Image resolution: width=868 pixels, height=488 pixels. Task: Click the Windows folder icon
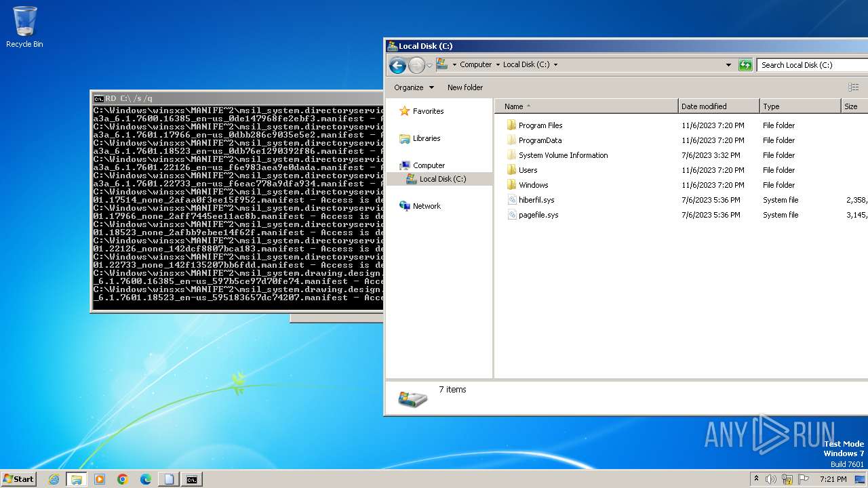(x=512, y=185)
